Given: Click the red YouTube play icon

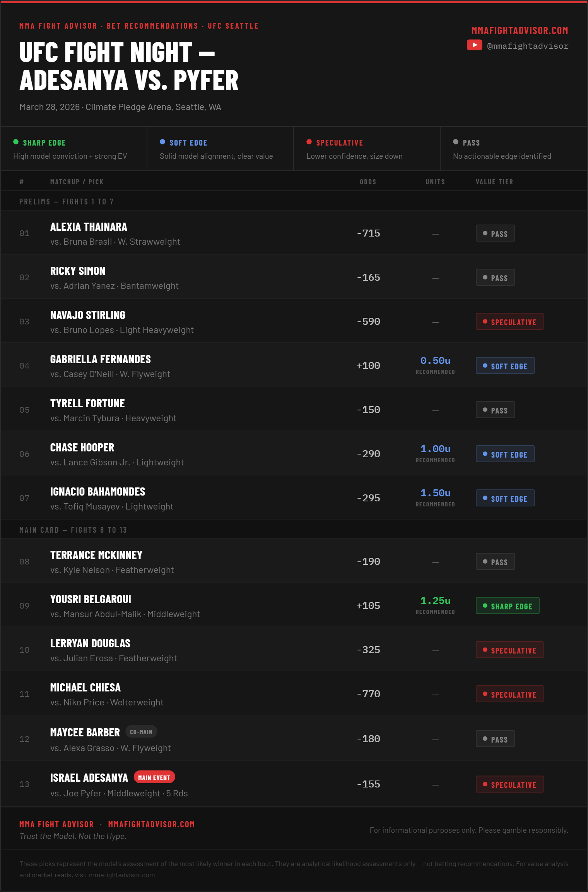Looking at the screenshot, I should [474, 45].
